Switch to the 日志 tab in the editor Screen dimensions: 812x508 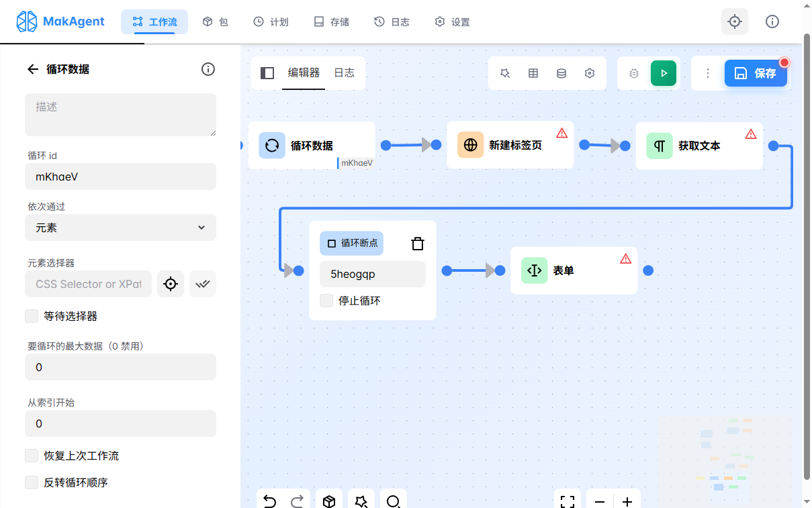[345, 73]
